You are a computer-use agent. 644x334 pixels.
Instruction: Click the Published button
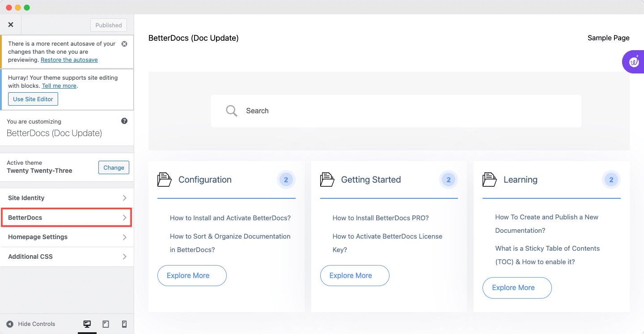[109, 25]
